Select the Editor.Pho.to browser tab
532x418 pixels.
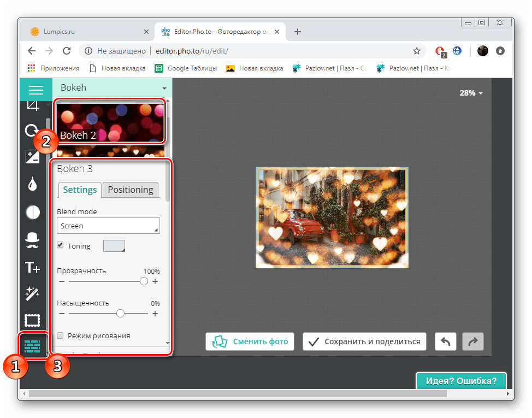[x=220, y=32]
